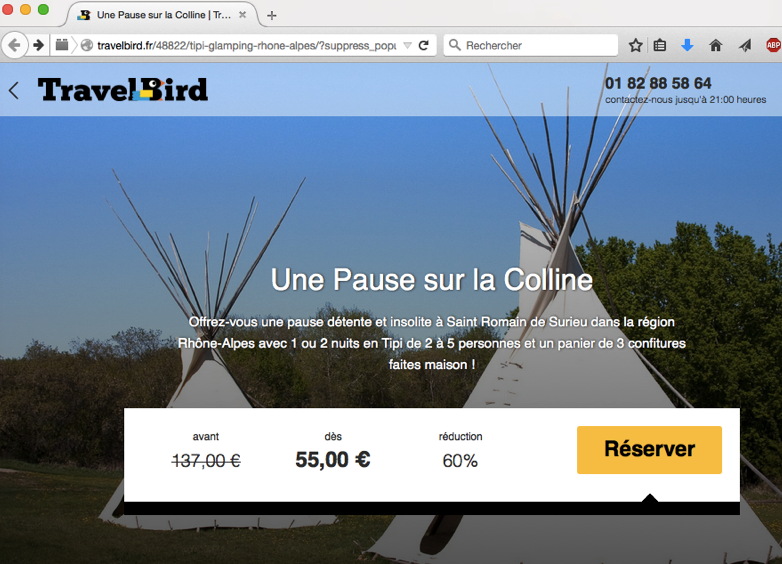Click the Réserver button
The width and height of the screenshot is (782, 564).
pyautogui.click(x=649, y=450)
